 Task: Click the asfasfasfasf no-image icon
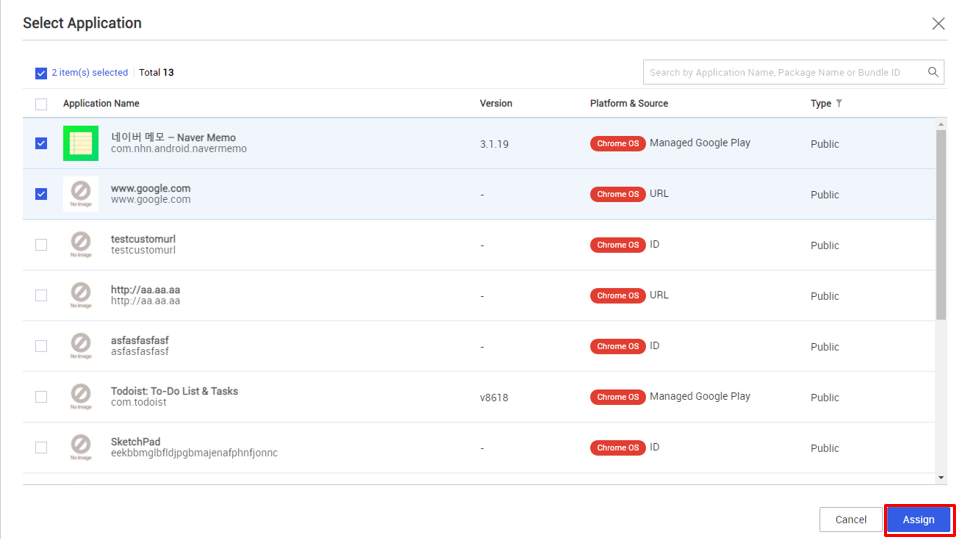coord(81,346)
